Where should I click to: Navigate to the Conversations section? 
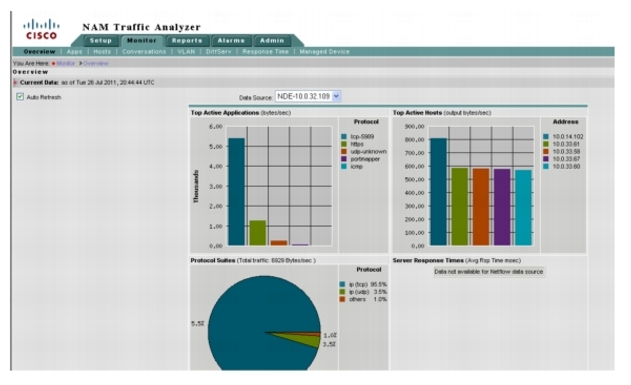point(144,52)
